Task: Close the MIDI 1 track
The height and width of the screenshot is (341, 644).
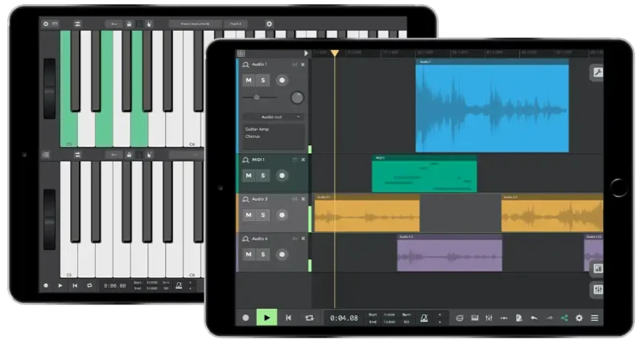Action: 303,160
